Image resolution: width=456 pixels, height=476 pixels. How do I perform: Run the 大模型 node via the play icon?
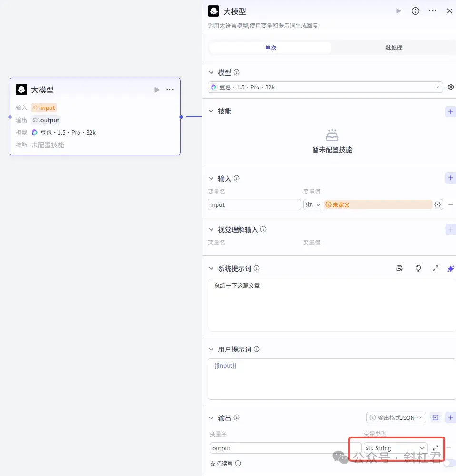pyautogui.click(x=398, y=10)
